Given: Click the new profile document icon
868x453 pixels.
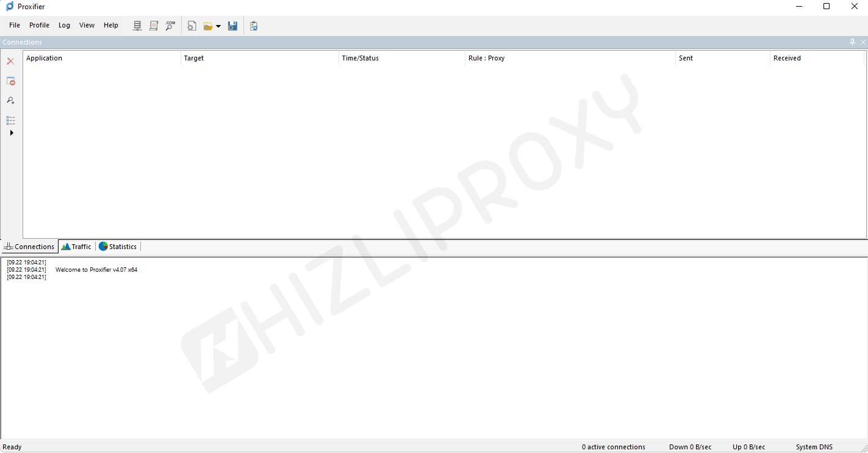Looking at the screenshot, I should pyautogui.click(x=192, y=26).
